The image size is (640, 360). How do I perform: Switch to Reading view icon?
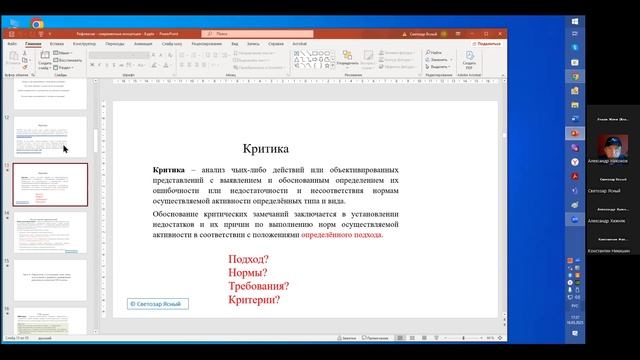424,338
